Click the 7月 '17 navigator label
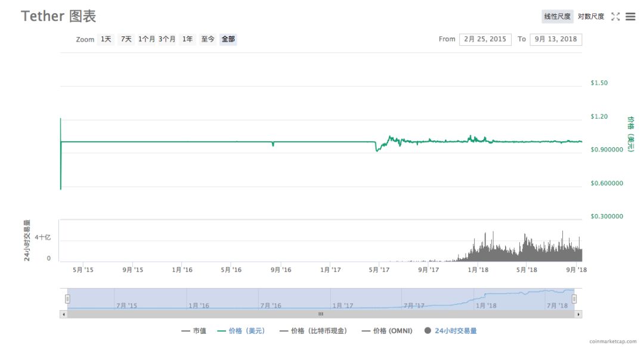644x347 pixels. [414, 305]
